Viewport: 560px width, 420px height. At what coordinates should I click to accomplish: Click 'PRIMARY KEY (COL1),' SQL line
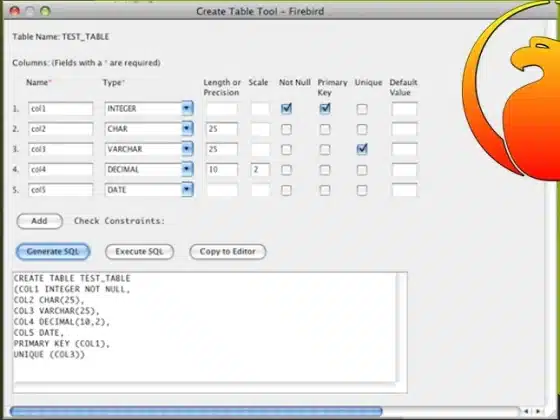point(62,344)
